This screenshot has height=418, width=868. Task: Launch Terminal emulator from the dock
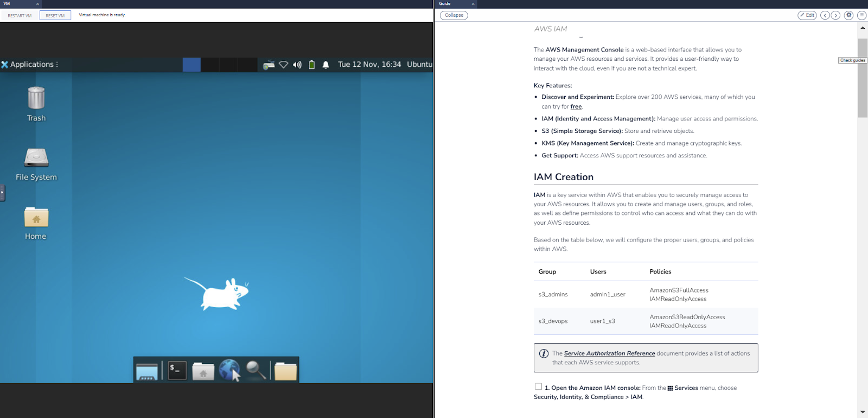point(177,371)
